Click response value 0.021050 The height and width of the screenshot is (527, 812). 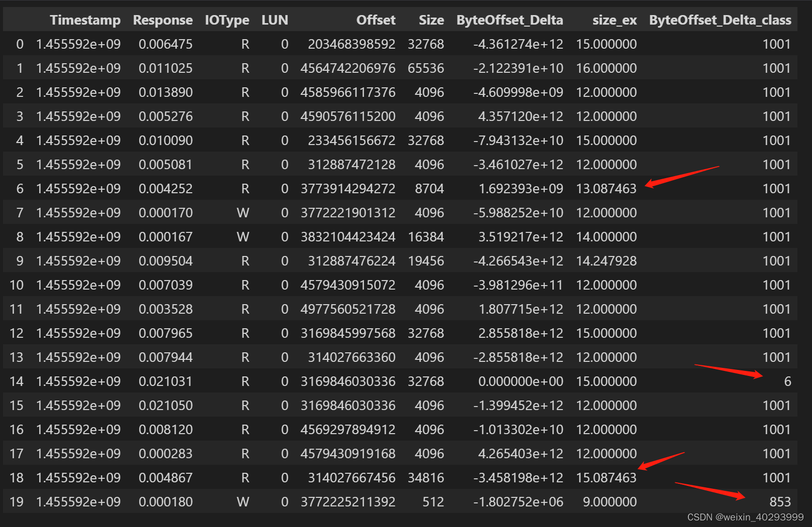(x=166, y=406)
